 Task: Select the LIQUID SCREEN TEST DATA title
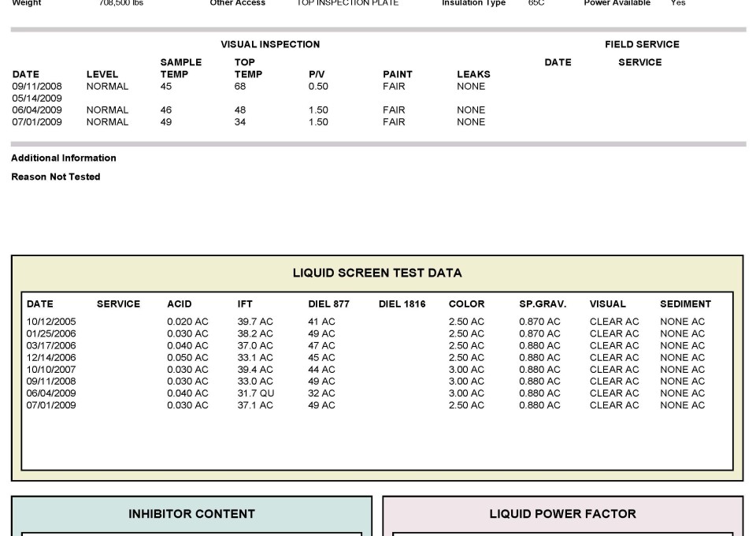(x=377, y=273)
